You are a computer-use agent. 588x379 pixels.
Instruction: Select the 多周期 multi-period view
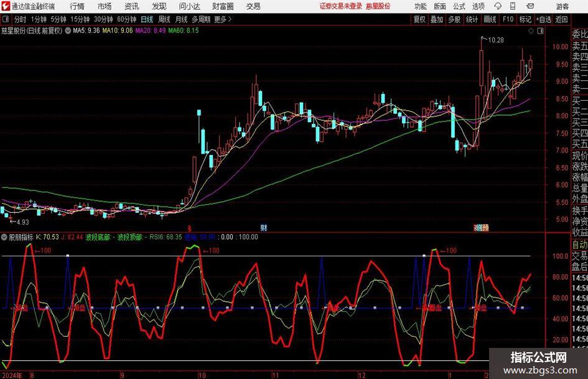pos(201,19)
